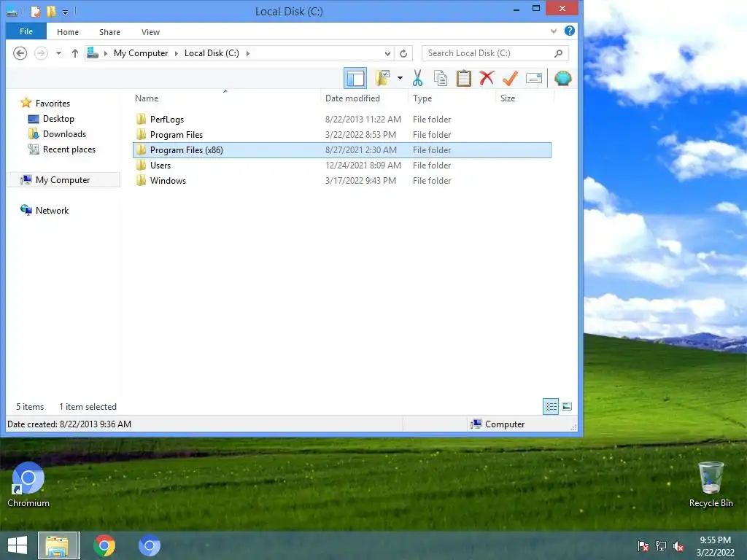The width and height of the screenshot is (747, 560).
Task: Click My Computer in the address path
Action: 141,53
